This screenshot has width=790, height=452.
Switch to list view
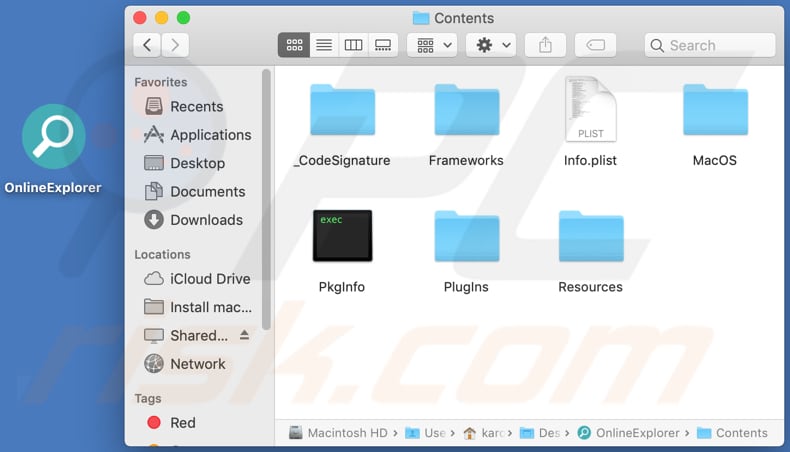(324, 45)
